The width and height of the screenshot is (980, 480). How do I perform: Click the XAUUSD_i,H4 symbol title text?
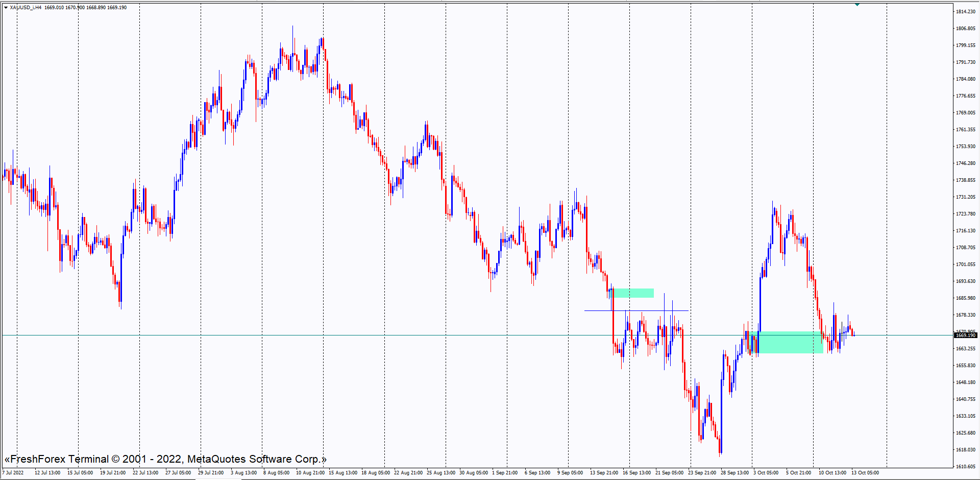coord(26,8)
